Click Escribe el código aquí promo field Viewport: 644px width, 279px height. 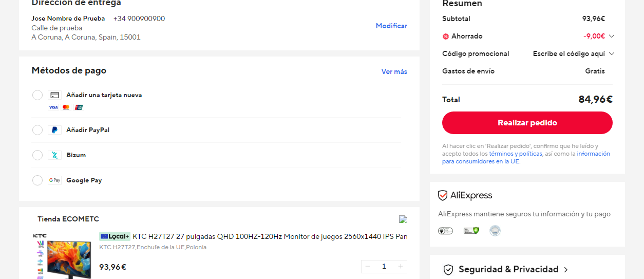click(x=569, y=53)
